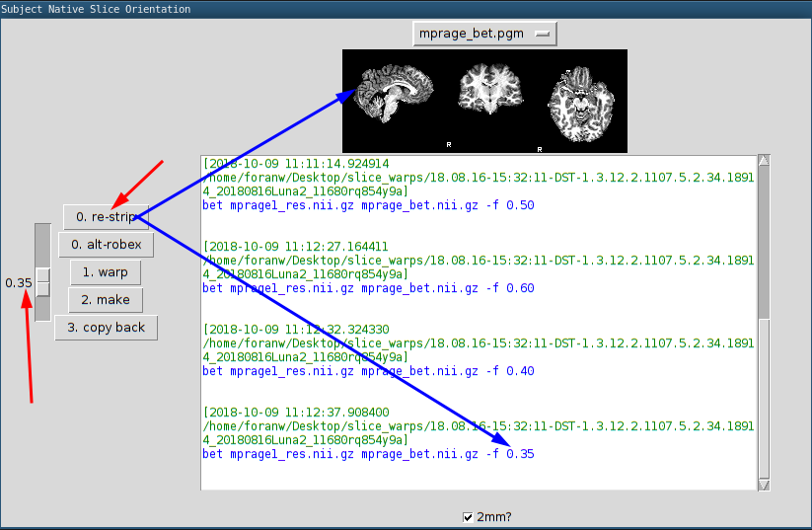The image size is (812, 530).
Task: Toggle the 2mm? checkbox
Action: click(x=468, y=516)
